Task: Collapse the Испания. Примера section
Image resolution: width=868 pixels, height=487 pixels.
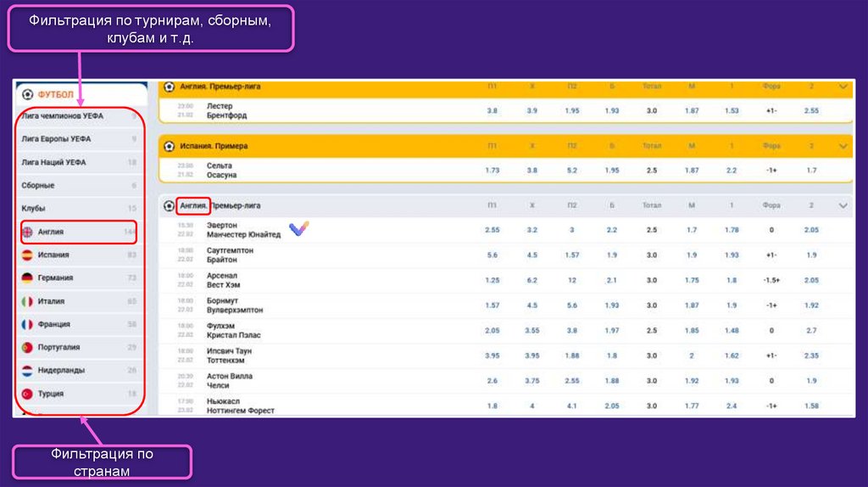Action: [x=843, y=146]
